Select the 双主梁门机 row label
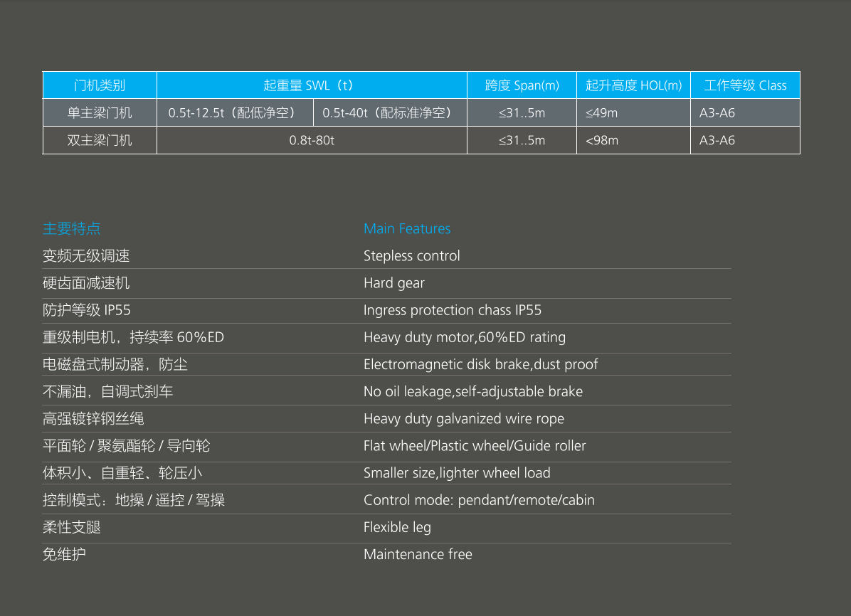The image size is (851, 616). pyautogui.click(x=100, y=141)
